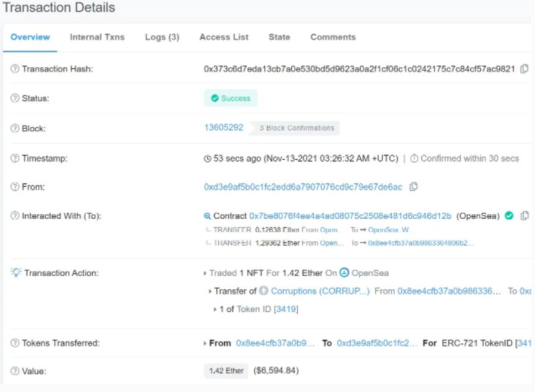Click the timer icon before Confirmed within 30 secs

pyautogui.click(x=414, y=159)
